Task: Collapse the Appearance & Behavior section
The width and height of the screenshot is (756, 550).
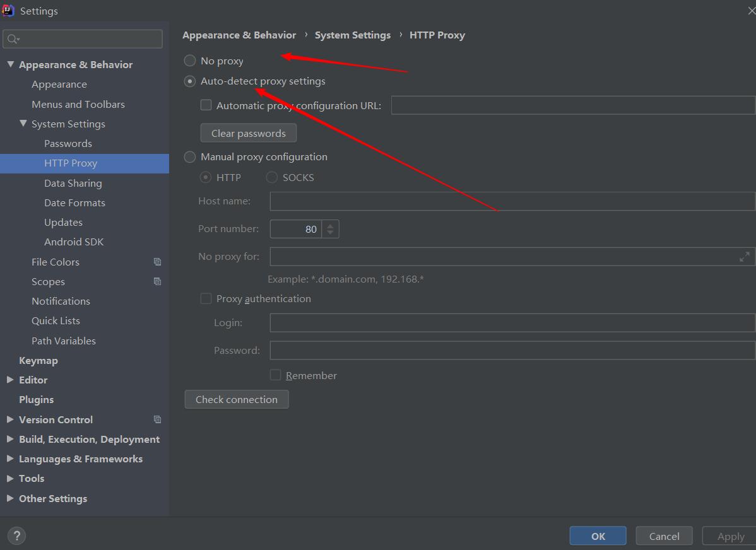Action: click(10, 64)
